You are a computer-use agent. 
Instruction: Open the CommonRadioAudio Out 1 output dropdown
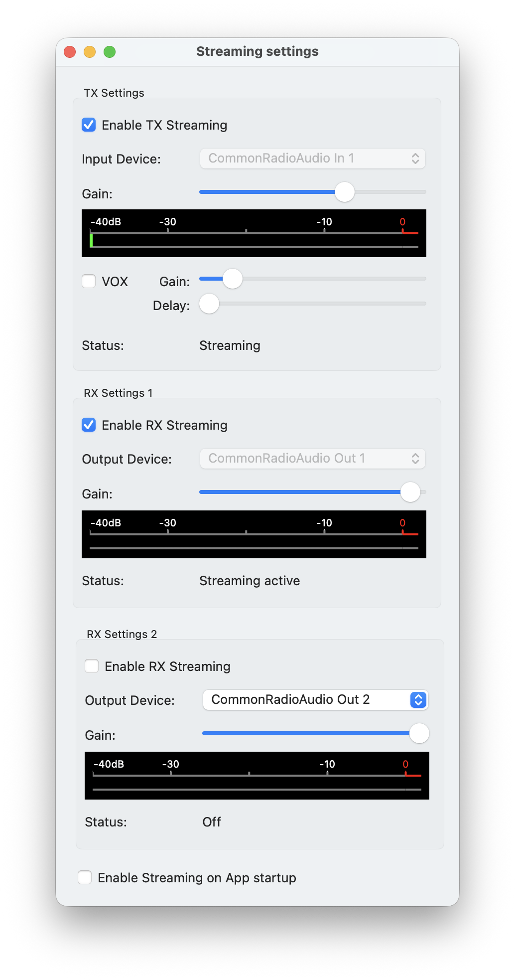(x=313, y=459)
